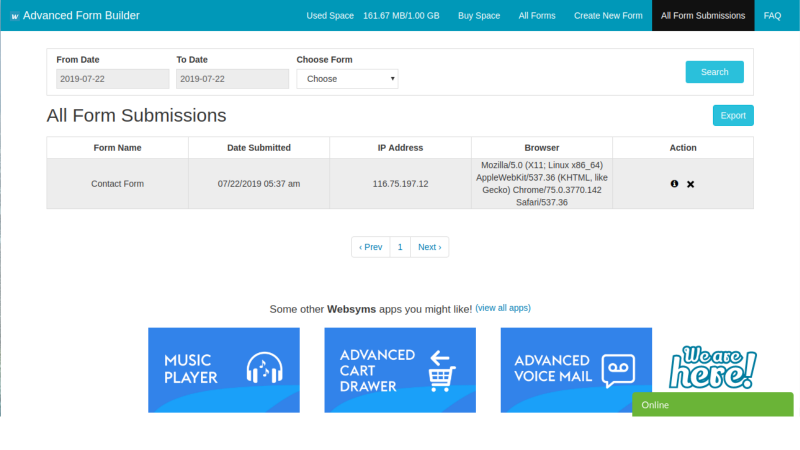Go to the Next page

pyautogui.click(x=430, y=247)
